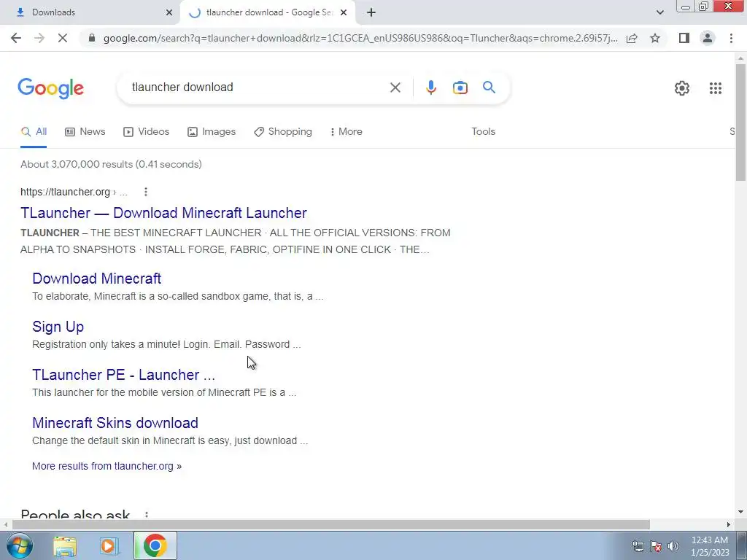
Task: Close the Downloads tab
Action: pyautogui.click(x=169, y=12)
